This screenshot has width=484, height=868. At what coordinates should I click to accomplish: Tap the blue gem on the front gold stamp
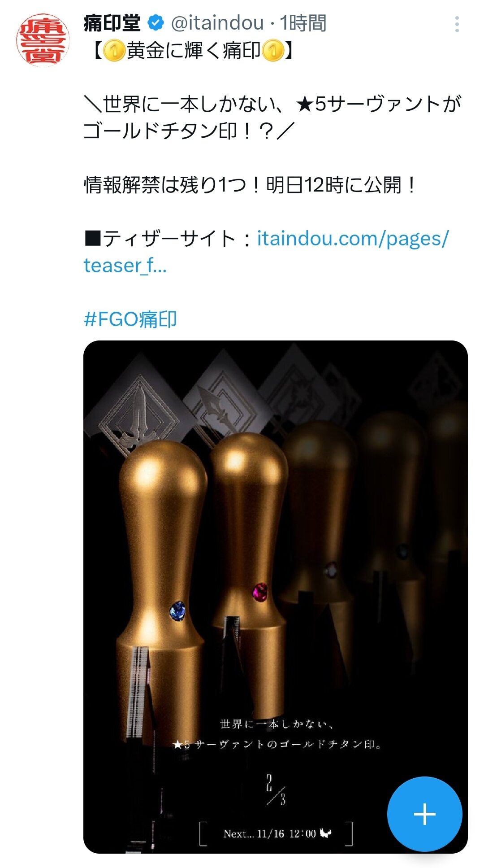pos(178,611)
